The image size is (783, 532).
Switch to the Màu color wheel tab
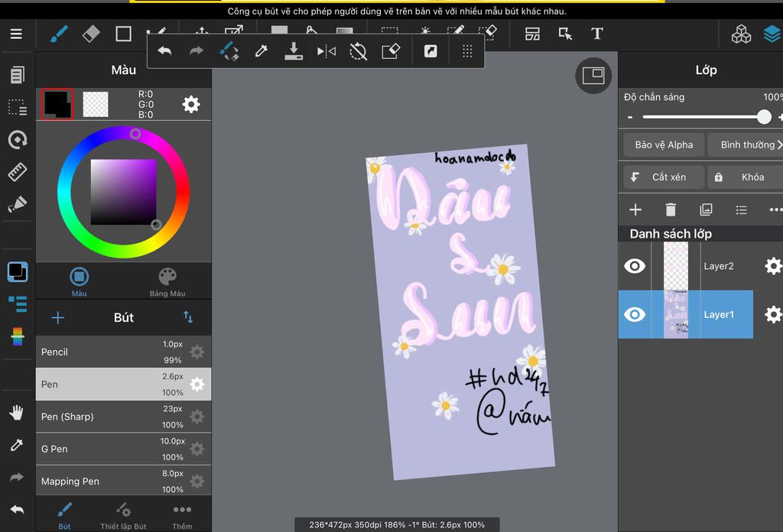tap(79, 281)
